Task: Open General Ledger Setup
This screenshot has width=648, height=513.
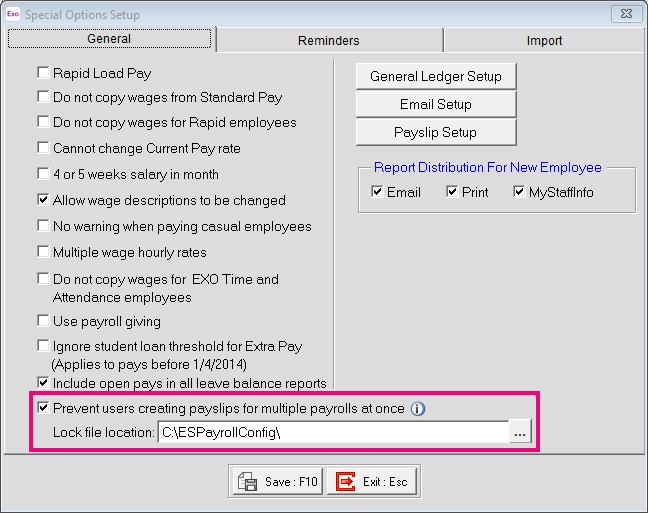Action: 436,76
